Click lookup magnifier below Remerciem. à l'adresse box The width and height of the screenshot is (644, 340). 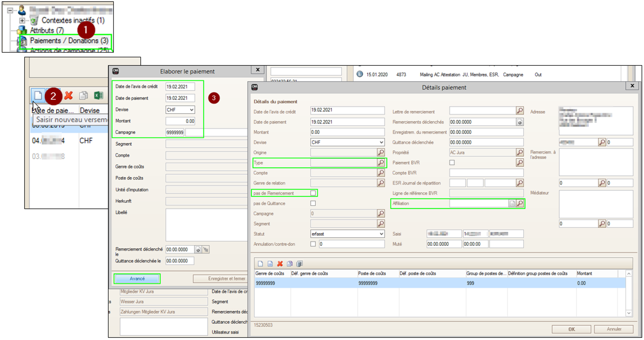tap(602, 183)
